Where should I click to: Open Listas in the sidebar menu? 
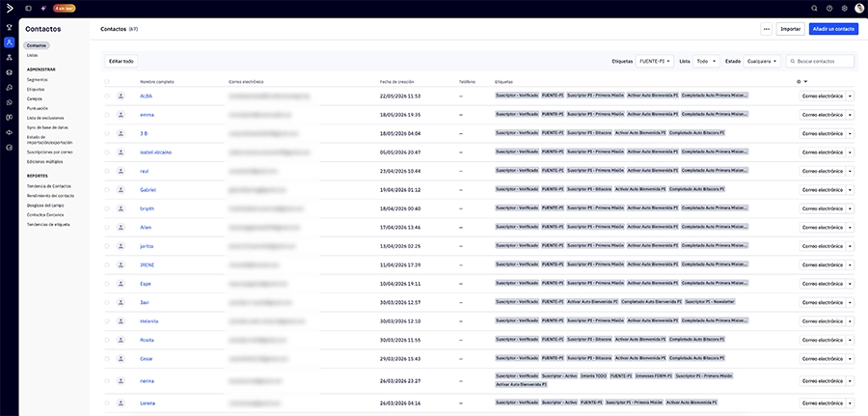click(32, 55)
